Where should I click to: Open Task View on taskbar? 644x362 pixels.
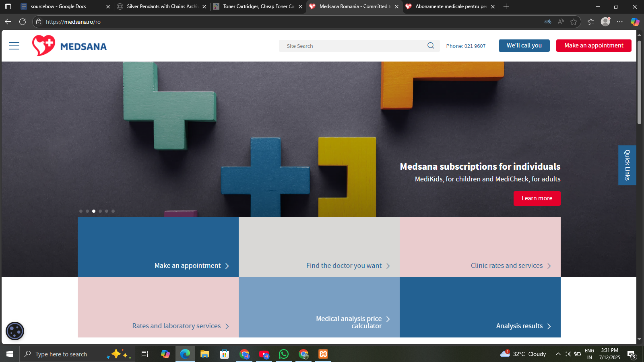[x=145, y=354]
